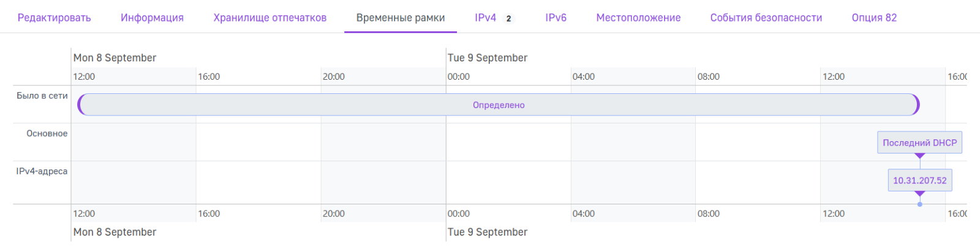980x251 pixels.
Task: Click the IPv4 count badge
Action: [x=508, y=18]
